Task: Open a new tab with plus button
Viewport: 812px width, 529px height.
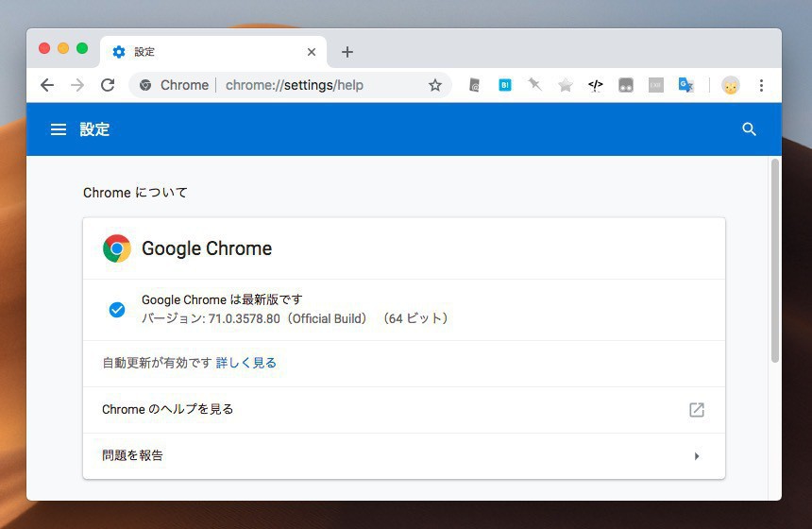Action: pos(347,52)
